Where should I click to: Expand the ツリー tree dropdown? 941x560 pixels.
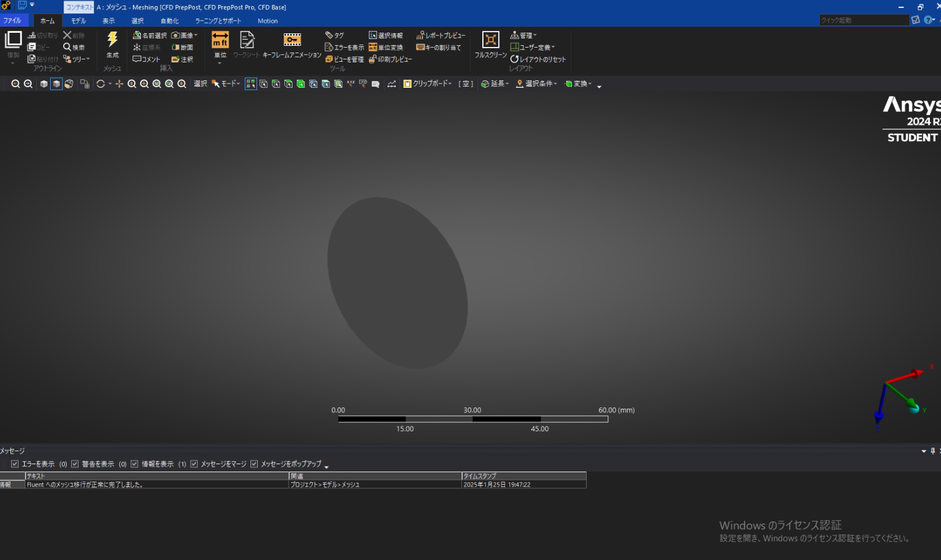click(x=77, y=59)
